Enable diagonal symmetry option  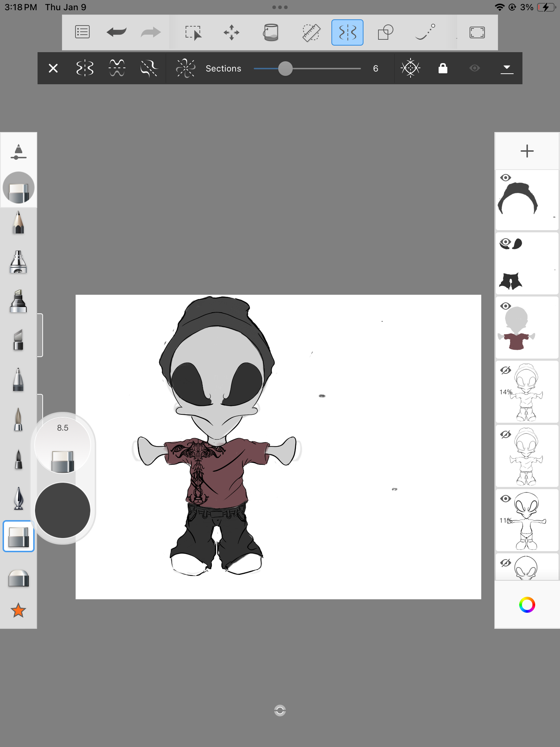(x=149, y=68)
